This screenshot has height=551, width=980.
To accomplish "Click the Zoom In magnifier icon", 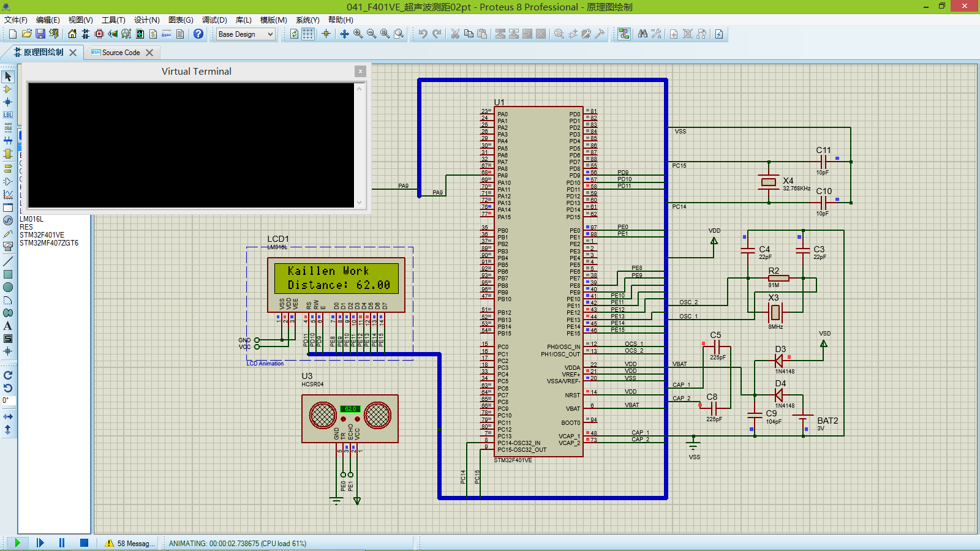I will click(357, 34).
